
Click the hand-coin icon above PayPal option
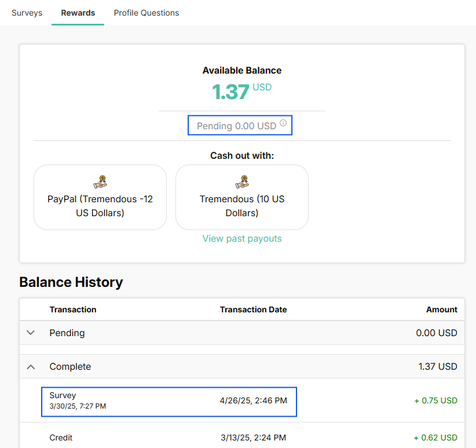coord(100,182)
